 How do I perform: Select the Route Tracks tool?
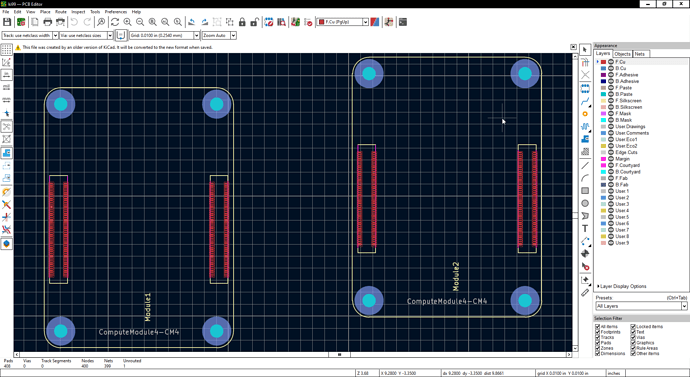coord(585,101)
